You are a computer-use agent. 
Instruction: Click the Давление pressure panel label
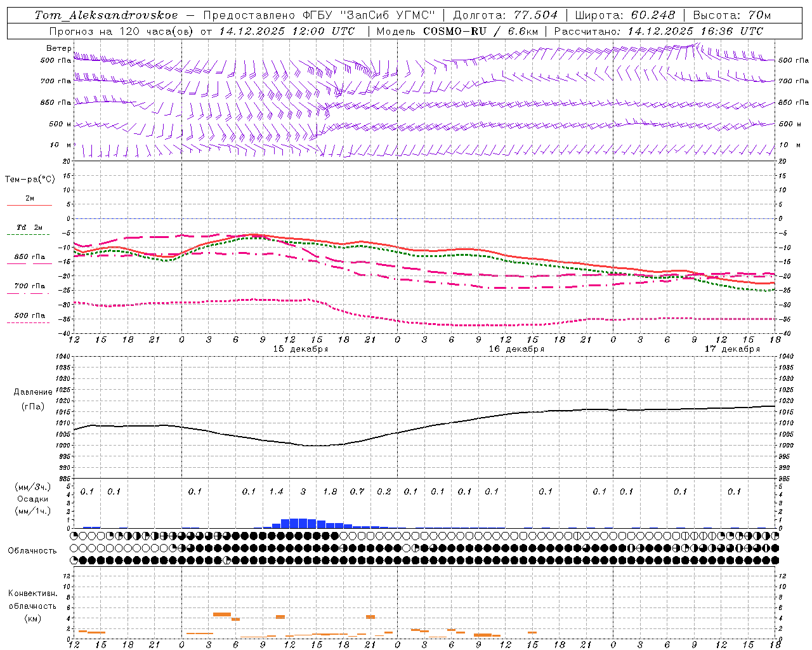(33, 392)
